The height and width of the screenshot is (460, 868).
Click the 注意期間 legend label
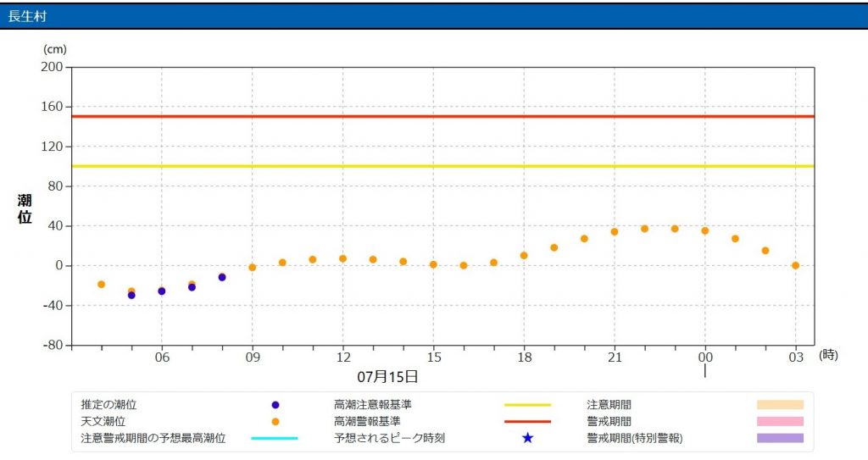point(609,405)
